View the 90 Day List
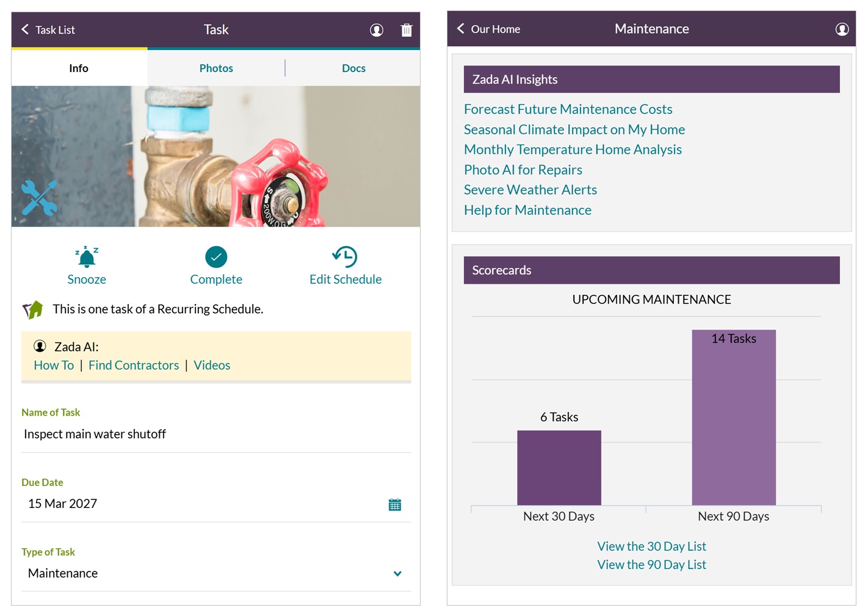 (x=651, y=565)
